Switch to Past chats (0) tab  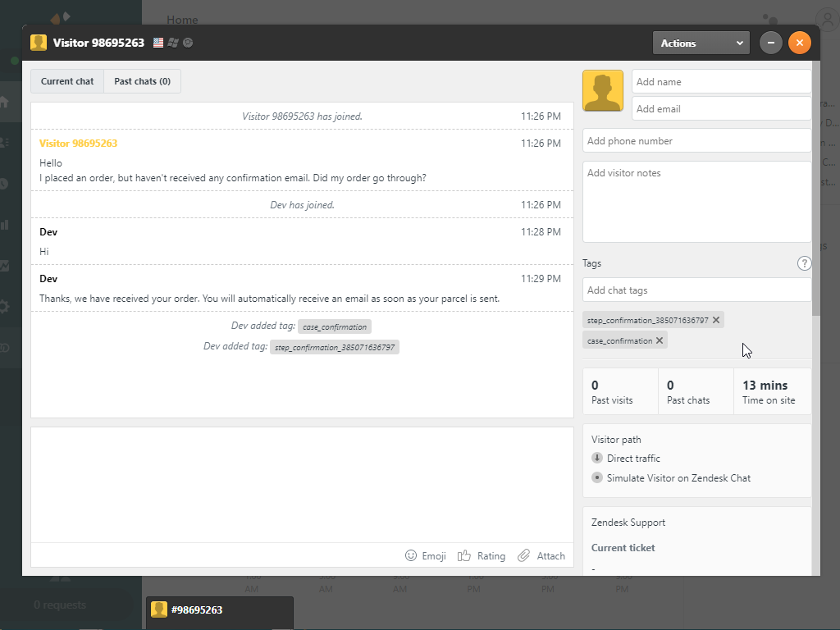coord(142,81)
